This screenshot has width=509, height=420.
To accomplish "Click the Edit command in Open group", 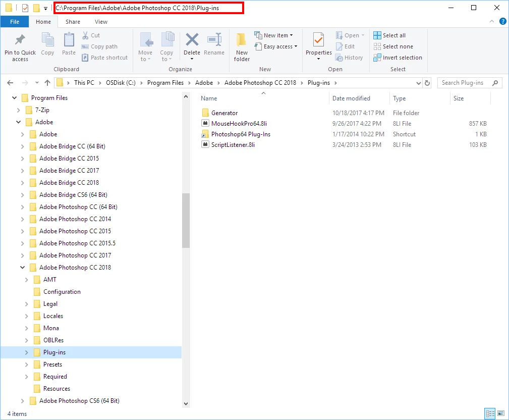I will click(345, 46).
